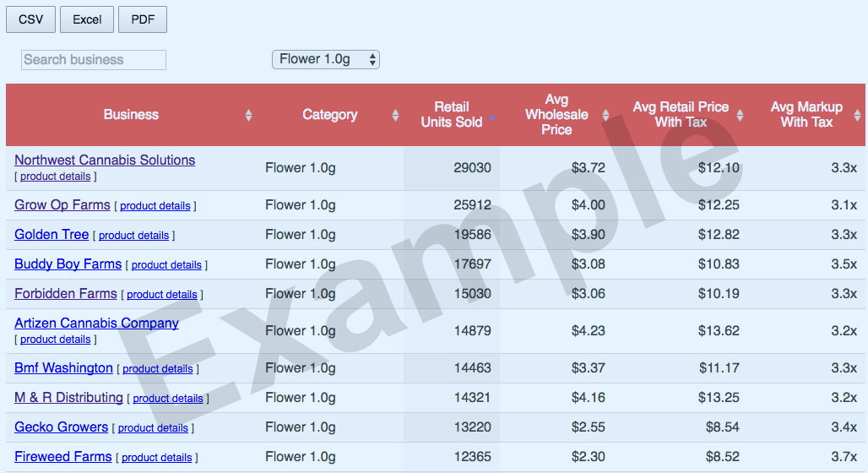
Task: Sort by Avg Wholesale Price arrows
Action: tap(605, 115)
